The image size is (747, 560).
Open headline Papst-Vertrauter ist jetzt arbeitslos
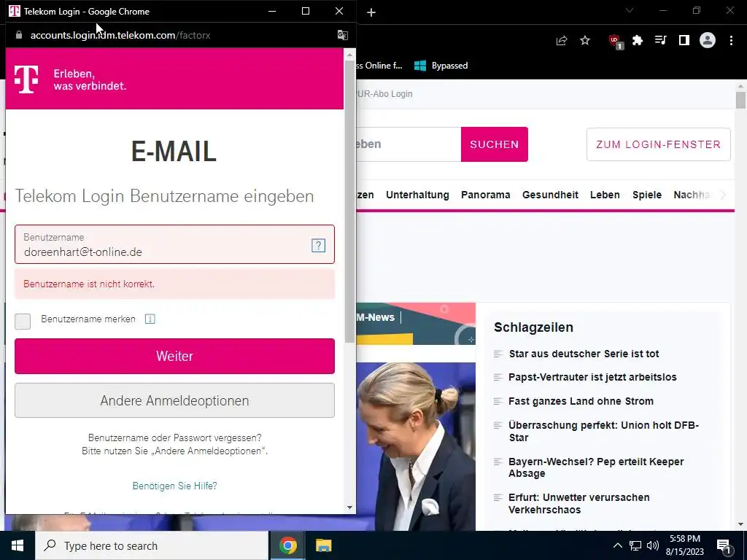pos(592,377)
